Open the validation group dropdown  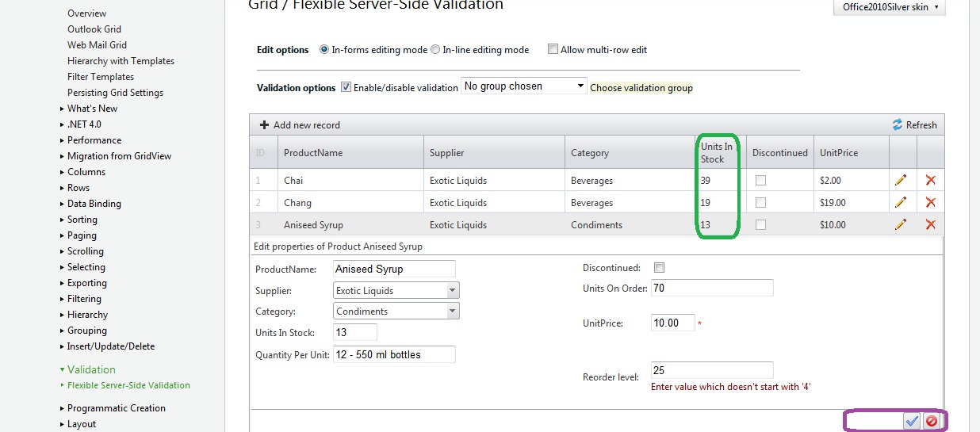pos(580,86)
